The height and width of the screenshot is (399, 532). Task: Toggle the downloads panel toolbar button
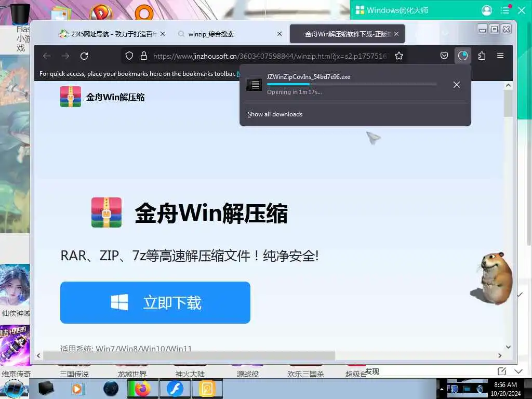[x=463, y=56]
